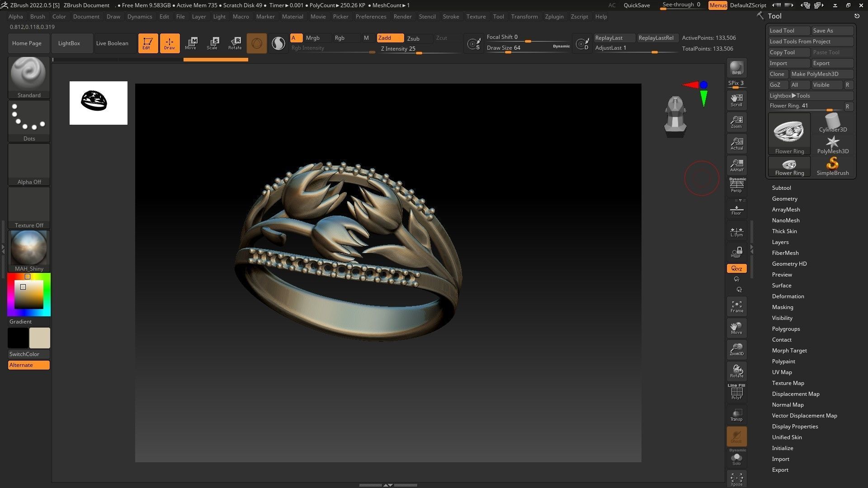Expand the UV Map section
The width and height of the screenshot is (868, 488).
coord(782,372)
